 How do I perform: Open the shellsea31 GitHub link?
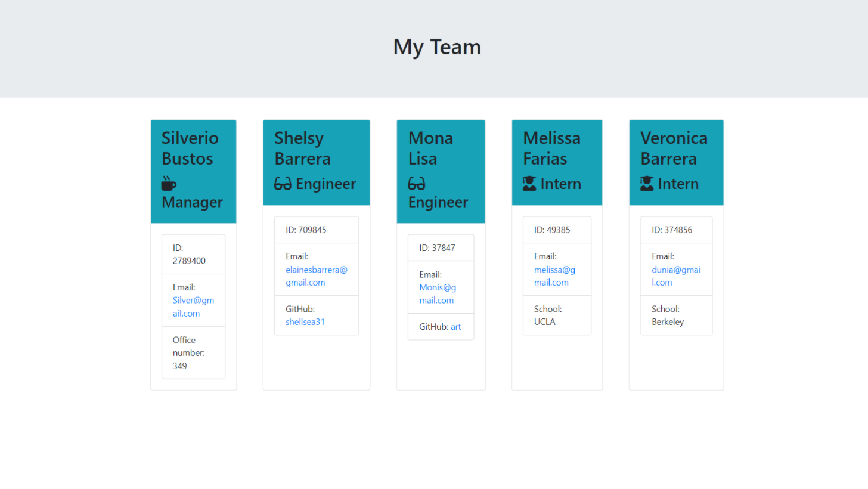point(305,321)
